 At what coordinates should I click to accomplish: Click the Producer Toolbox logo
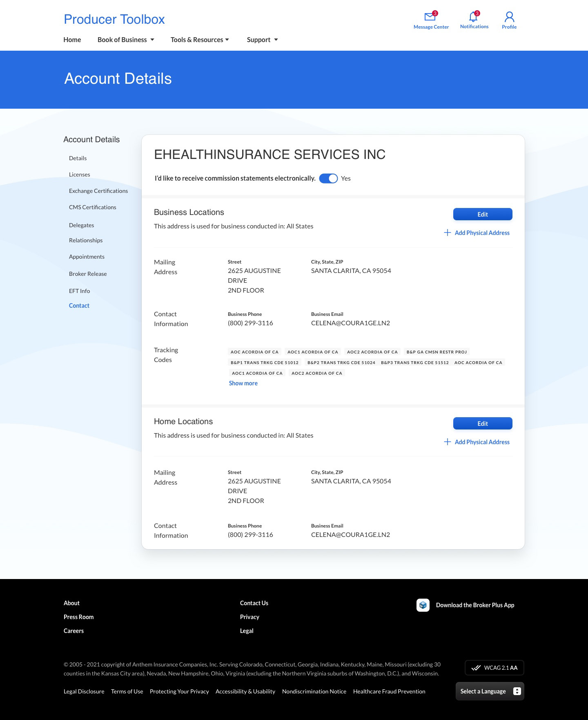[x=114, y=19]
